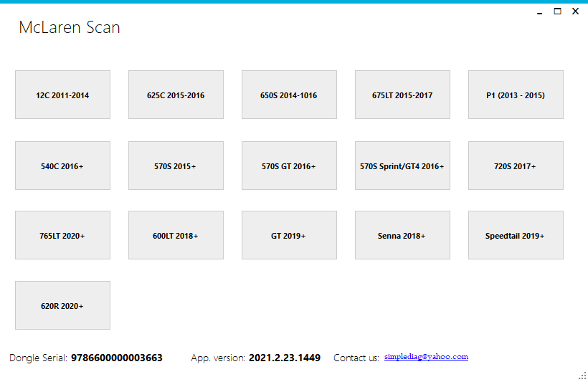Open the GT 2019+ model

[x=289, y=235]
